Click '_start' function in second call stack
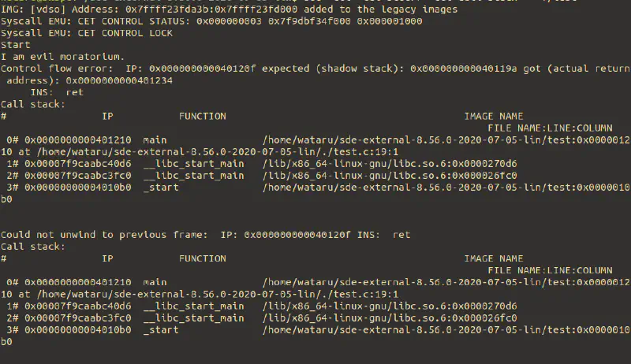631x364 pixels. pos(161,329)
